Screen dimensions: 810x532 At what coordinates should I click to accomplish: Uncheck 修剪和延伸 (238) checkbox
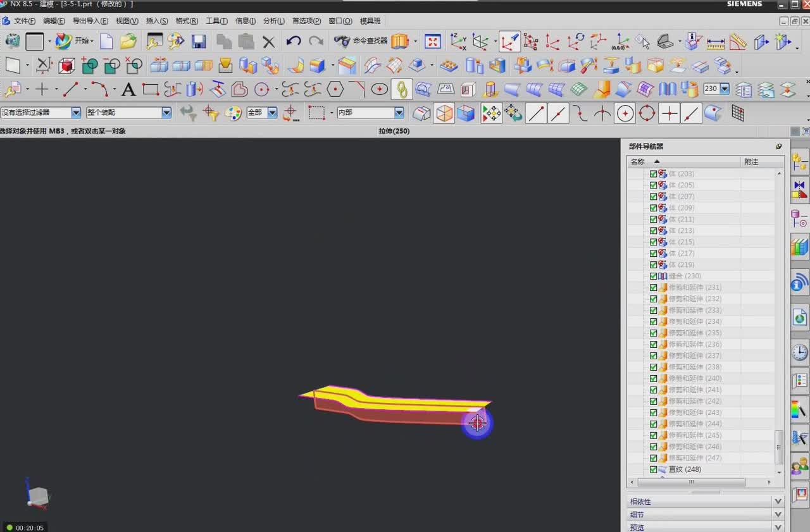(654, 368)
